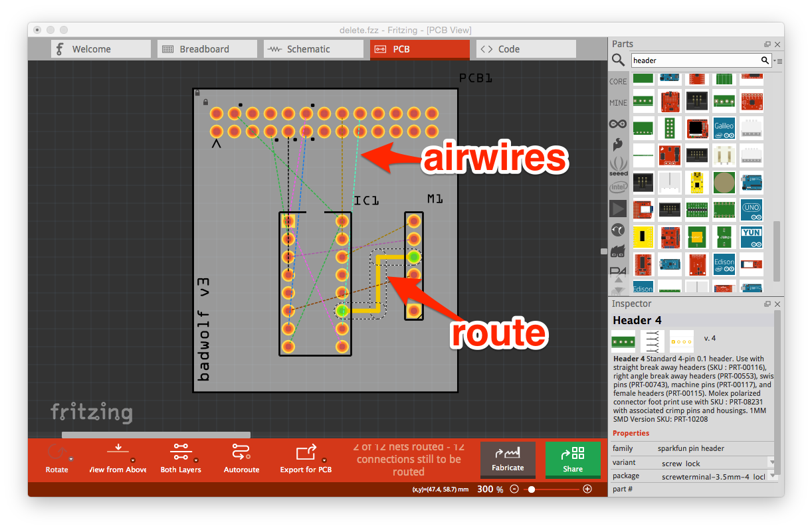
Task: Select the PCB tab
Action: pyautogui.click(x=420, y=49)
